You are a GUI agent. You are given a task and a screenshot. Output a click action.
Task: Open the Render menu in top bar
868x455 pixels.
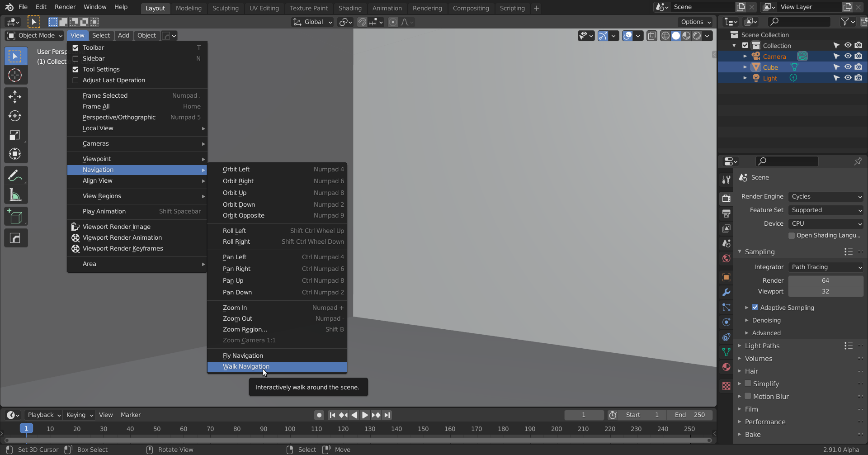pyautogui.click(x=65, y=7)
